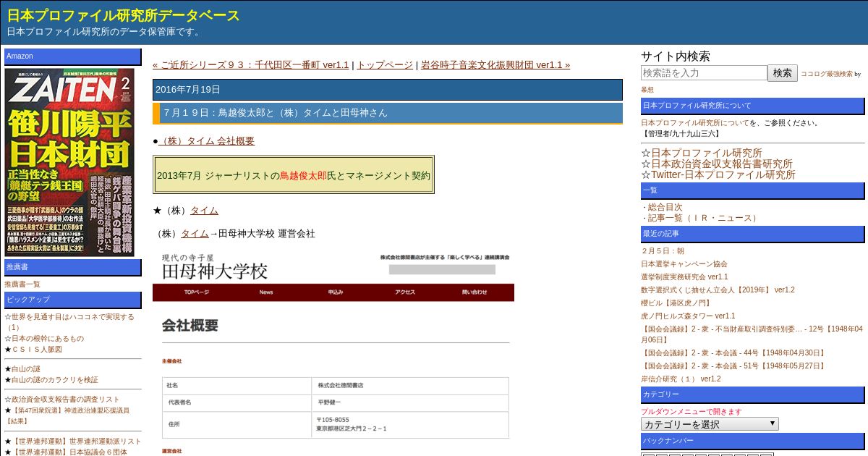The width and height of the screenshot is (868, 456).
Task: Open recent article 岸信介研究（１） ver1.2
Action: coord(681,379)
